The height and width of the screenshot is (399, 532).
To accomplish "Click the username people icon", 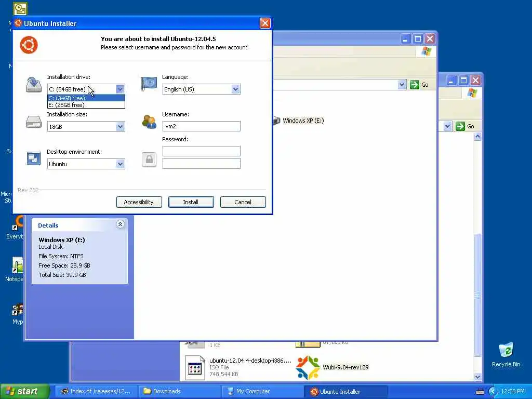I will [149, 122].
